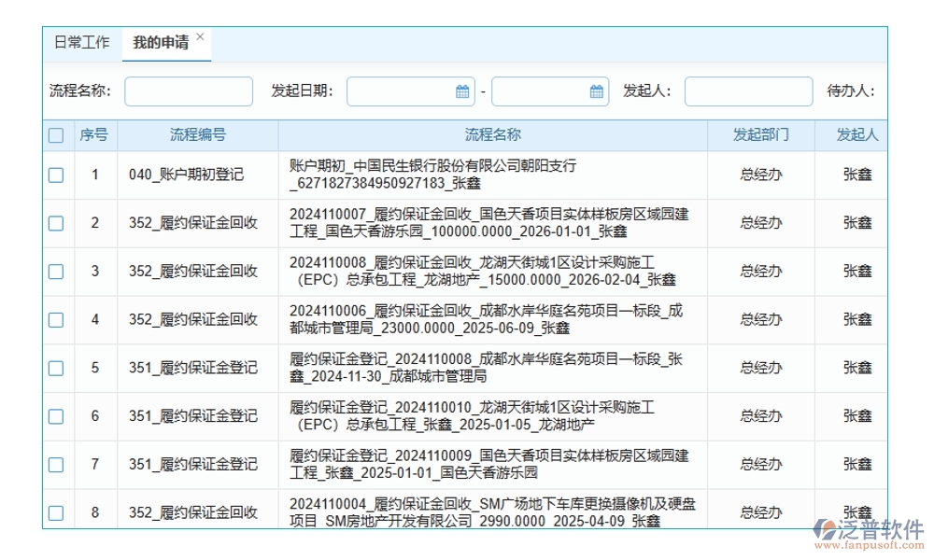
Task: Check the checkbox for row 3
Action: [x=56, y=271]
